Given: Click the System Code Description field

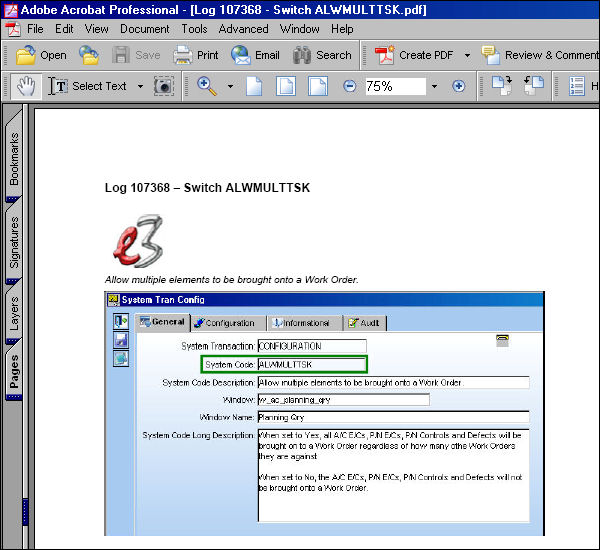Looking at the screenshot, I should tap(394, 382).
